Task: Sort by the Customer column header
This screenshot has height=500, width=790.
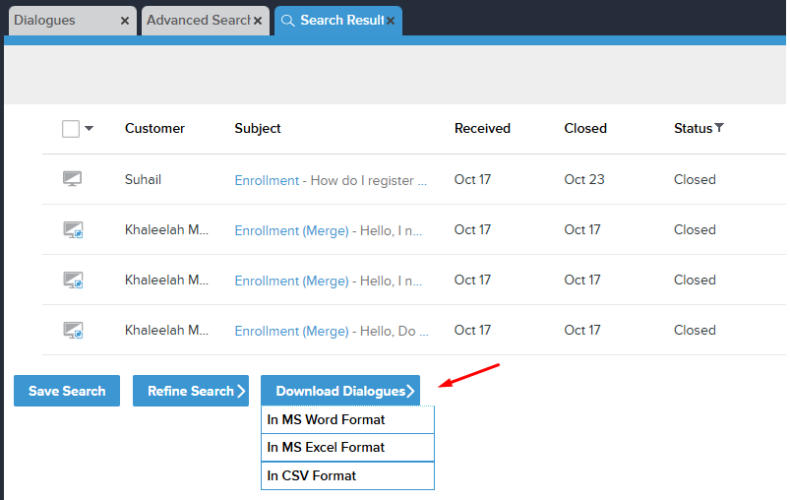Action: [x=154, y=128]
